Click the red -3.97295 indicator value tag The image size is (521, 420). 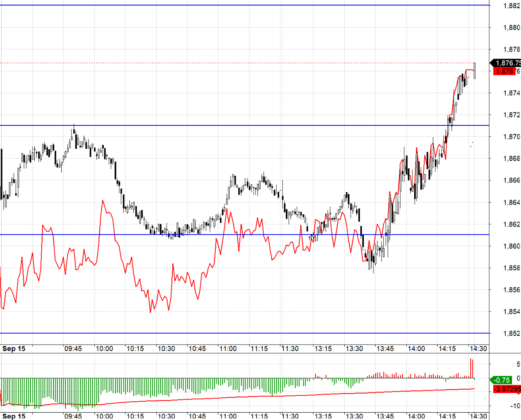tap(507, 389)
